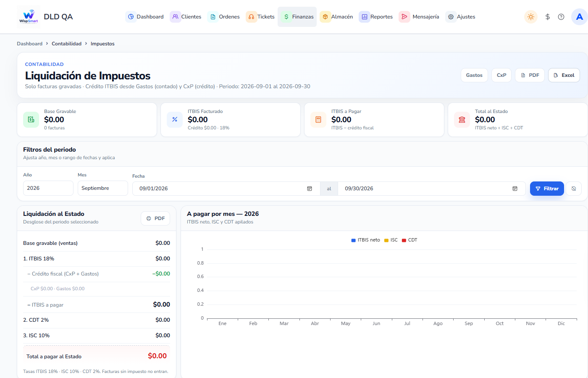This screenshot has width=588, height=378.
Task: Click the Finanzas dollar icon
Action: tap(286, 17)
